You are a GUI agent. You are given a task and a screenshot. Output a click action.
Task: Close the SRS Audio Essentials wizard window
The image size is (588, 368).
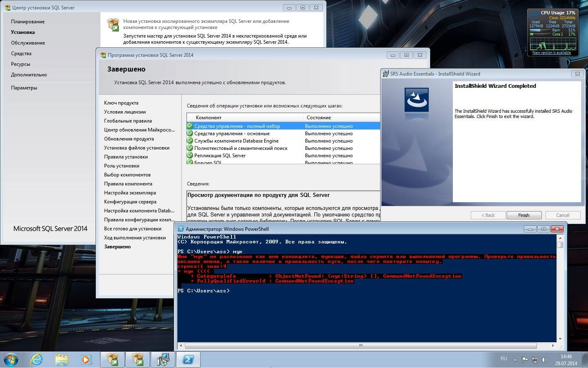(x=577, y=74)
